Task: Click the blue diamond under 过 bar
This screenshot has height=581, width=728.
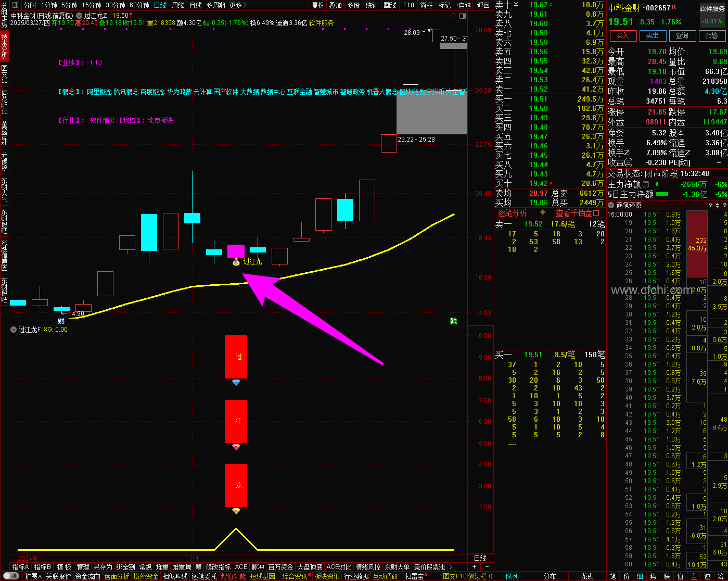Action: (x=236, y=383)
